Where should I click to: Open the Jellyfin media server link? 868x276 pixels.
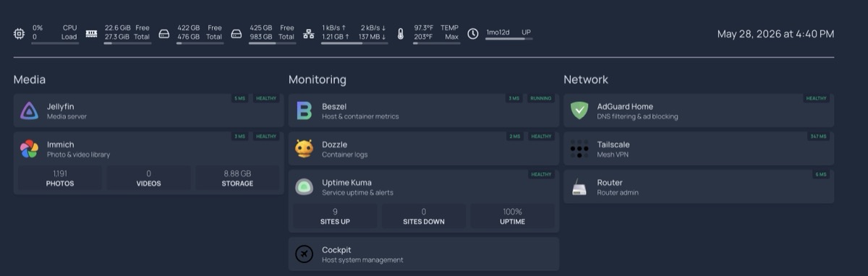[x=149, y=111]
